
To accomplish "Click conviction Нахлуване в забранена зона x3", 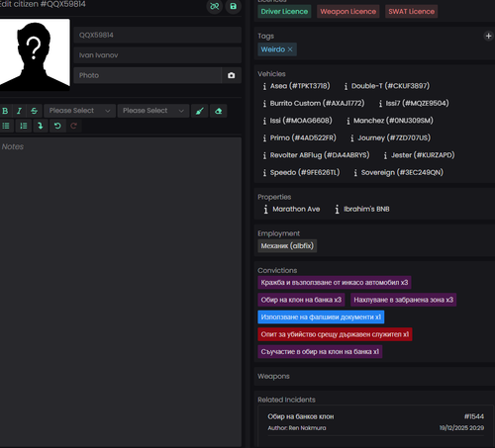I will tap(403, 300).
